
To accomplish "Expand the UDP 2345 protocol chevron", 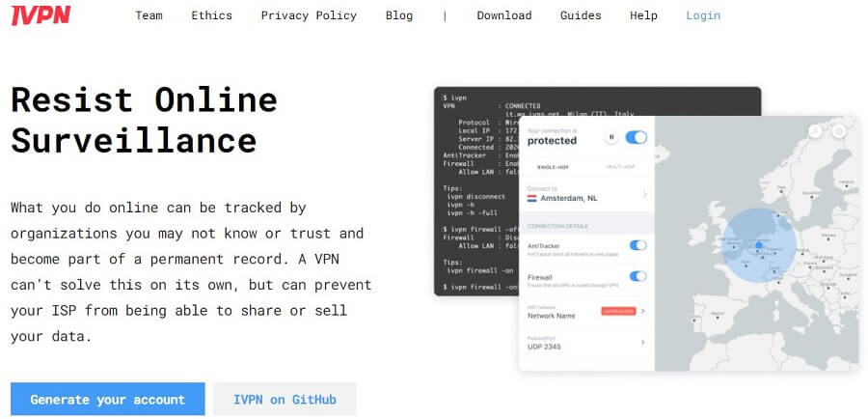I will tap(642, 343).
